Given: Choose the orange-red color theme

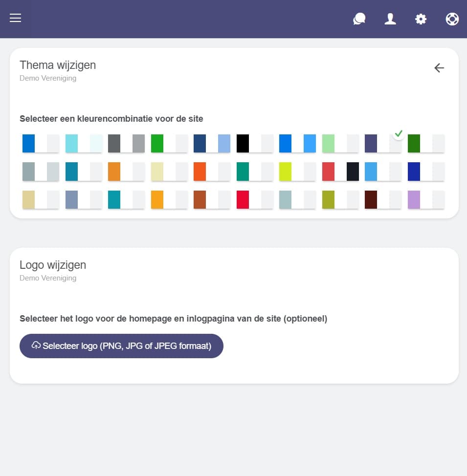Looking at the screenshot, I should coord(212,172).
